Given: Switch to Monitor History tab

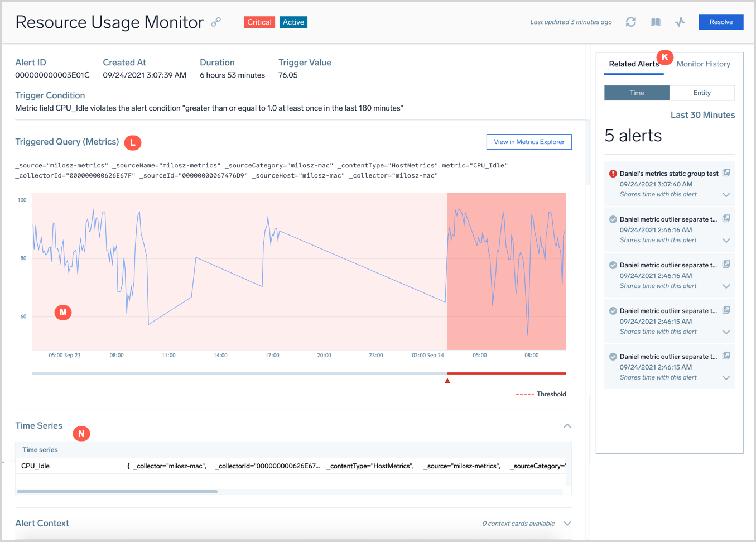Looking at the screenshot, I should pos(703,64).
